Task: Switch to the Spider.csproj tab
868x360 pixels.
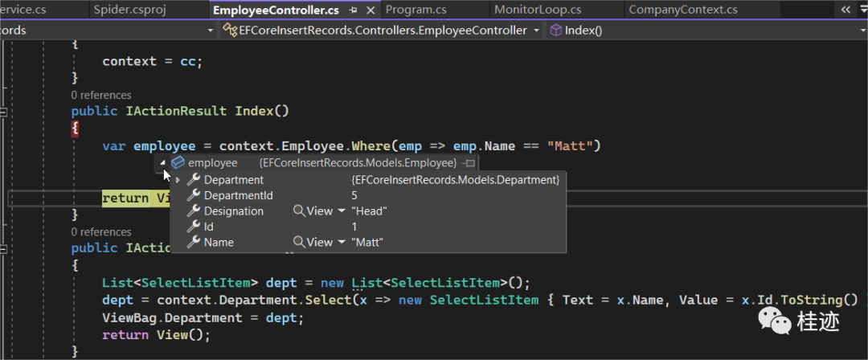Action: pos(129,10)
